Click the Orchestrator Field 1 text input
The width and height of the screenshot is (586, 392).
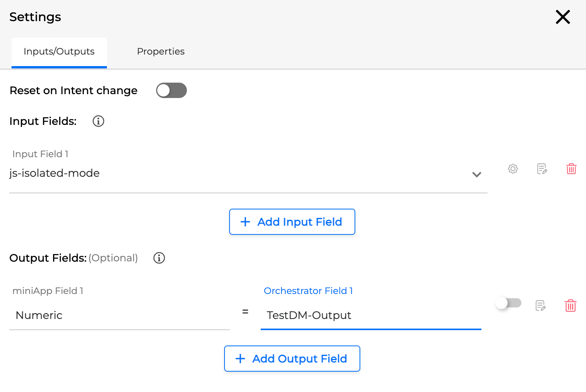[371, 316]
